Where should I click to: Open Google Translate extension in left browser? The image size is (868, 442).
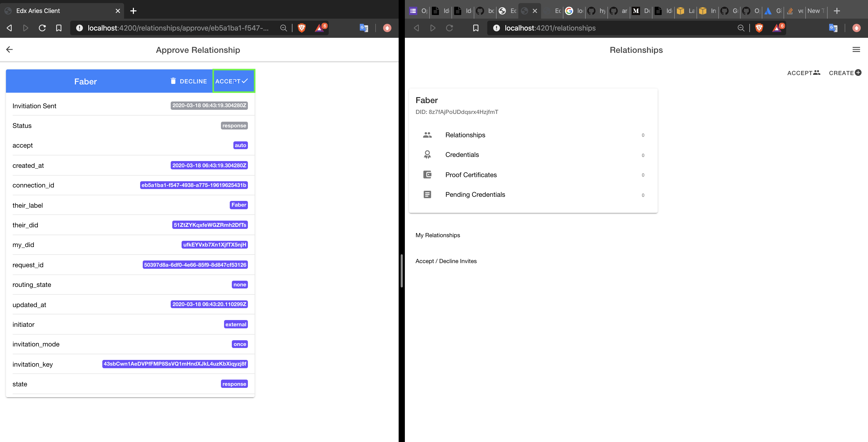(364, 28)
